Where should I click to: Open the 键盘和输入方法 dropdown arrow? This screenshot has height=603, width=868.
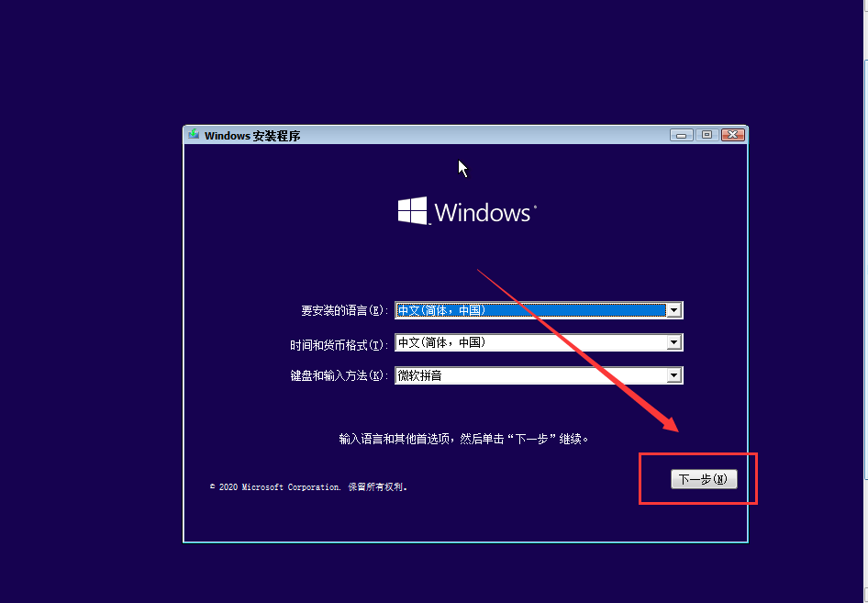point(673,375)
